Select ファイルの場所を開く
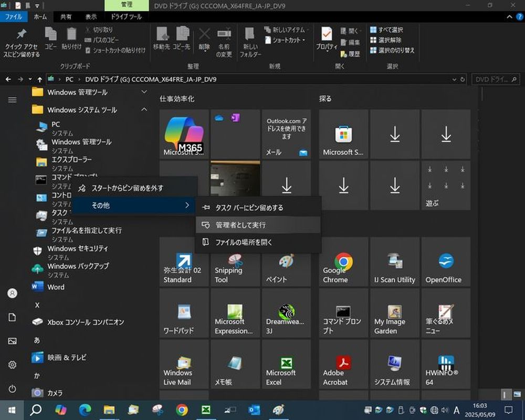This screenshot has height=420, width=525. (x=258, y=242)
